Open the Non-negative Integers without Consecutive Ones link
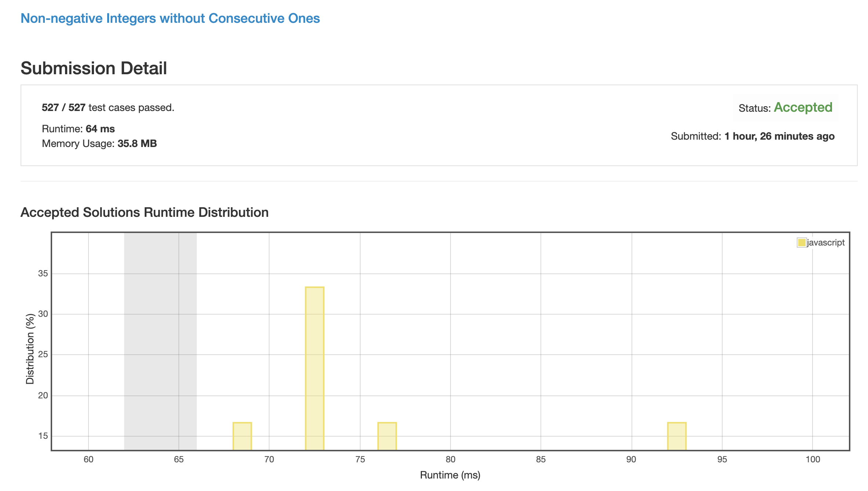The width and height of the screenshot is (868, 491). pos(170,18)
